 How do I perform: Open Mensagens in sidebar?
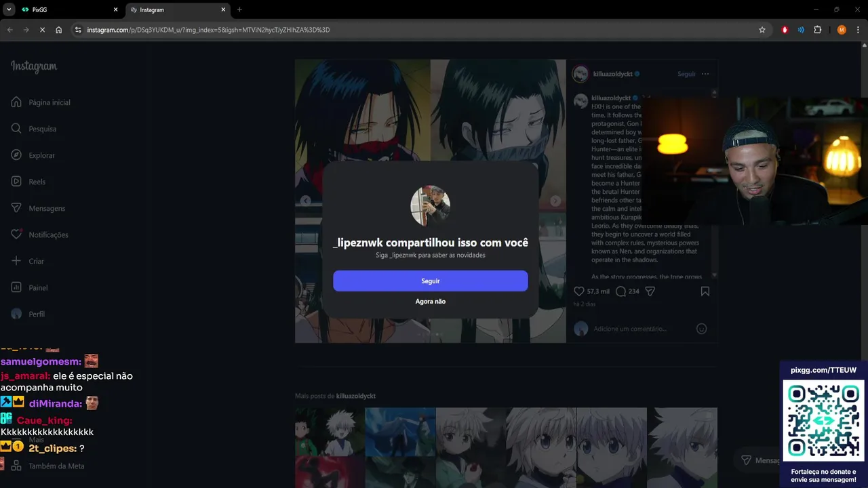38,208
